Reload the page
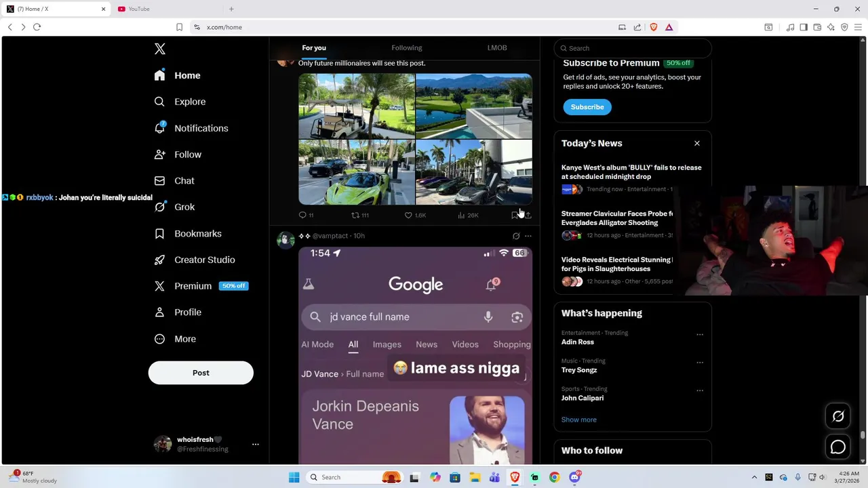868x488 pixels. click(x=37, y=27)
